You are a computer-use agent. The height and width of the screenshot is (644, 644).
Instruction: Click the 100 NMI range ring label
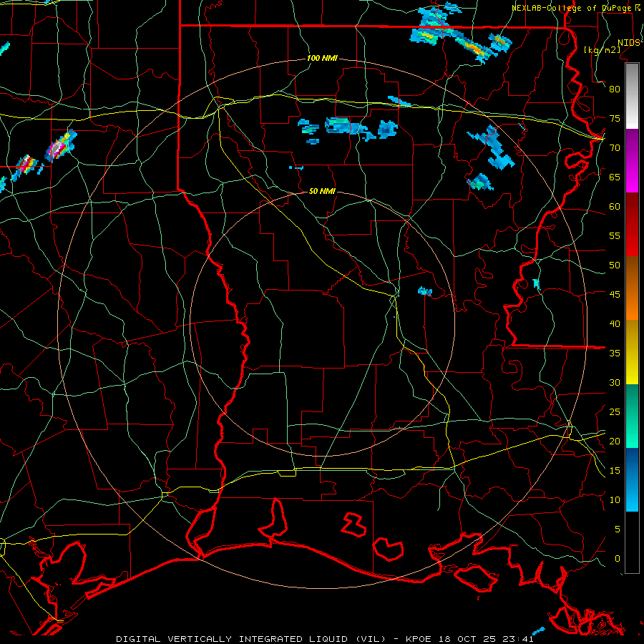point(322,59)
